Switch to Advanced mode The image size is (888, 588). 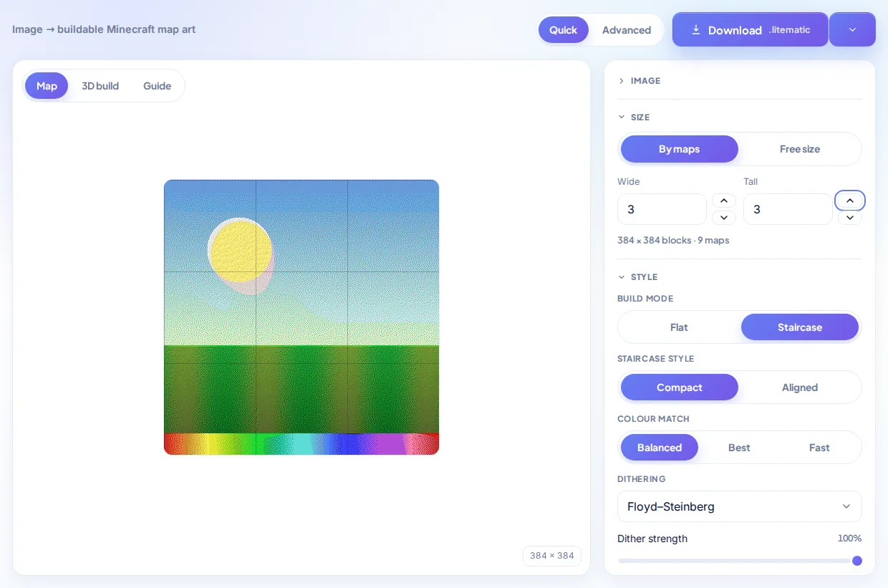(x=626, y=30)
